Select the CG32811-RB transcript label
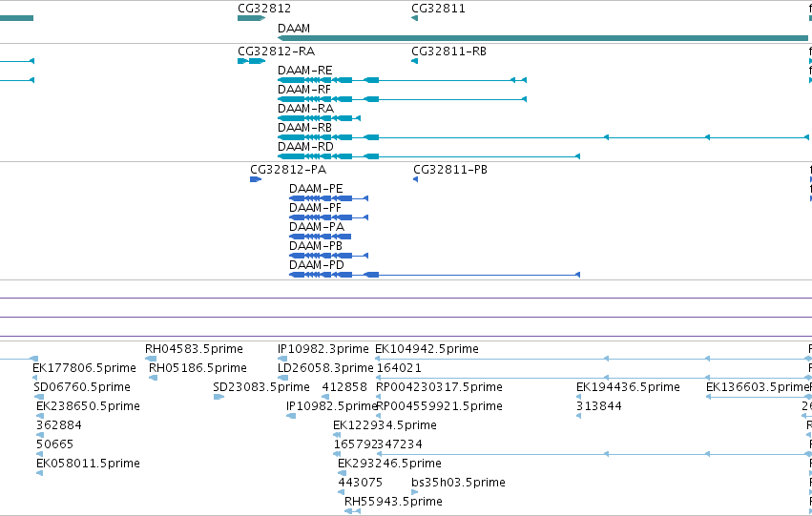Screen dimensions: 812x516 tap(448, 52)
